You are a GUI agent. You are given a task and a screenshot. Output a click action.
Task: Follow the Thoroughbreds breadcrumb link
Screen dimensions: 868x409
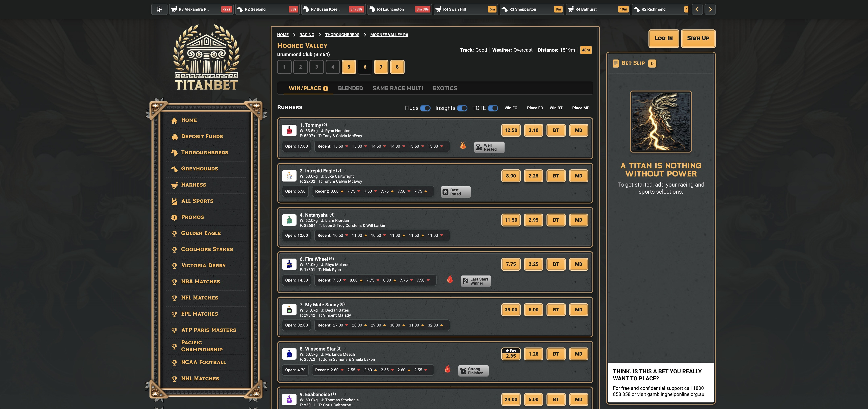point(342,35)
